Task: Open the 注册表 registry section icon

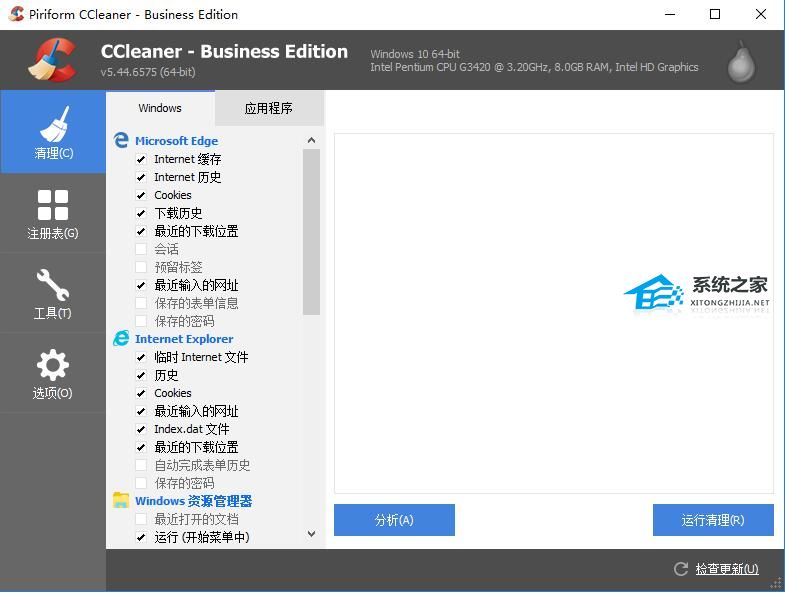Action: click(53, 206)
